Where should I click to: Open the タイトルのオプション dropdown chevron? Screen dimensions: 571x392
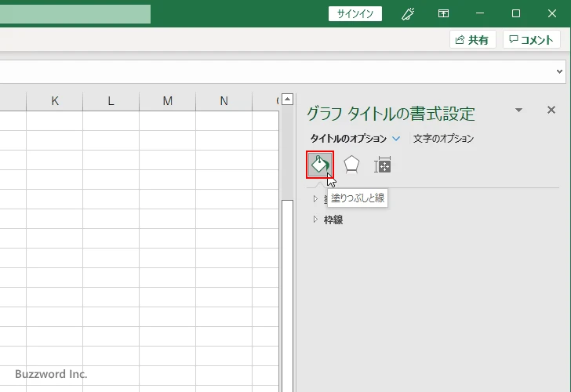[x=396, y=138]
